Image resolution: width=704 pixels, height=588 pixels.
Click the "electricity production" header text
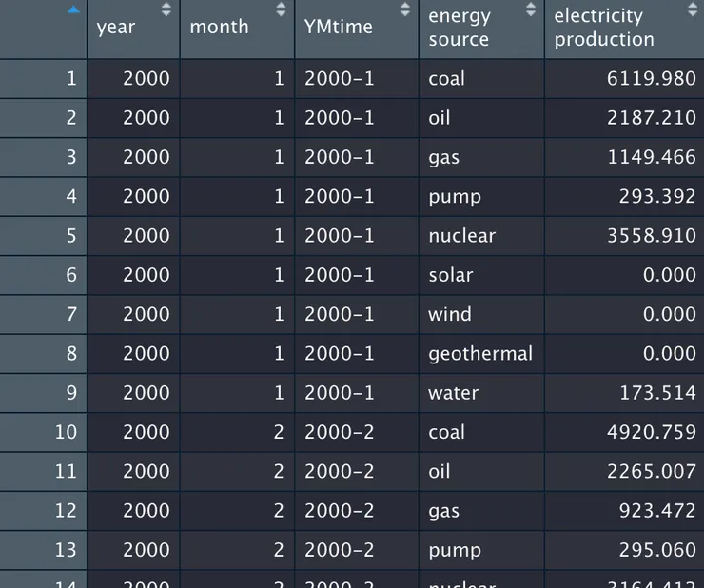click(604, 28)
